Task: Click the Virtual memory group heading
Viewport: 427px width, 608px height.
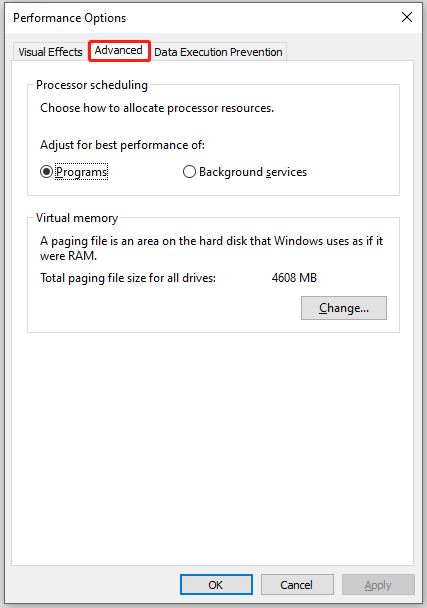Action: (77, 218)
